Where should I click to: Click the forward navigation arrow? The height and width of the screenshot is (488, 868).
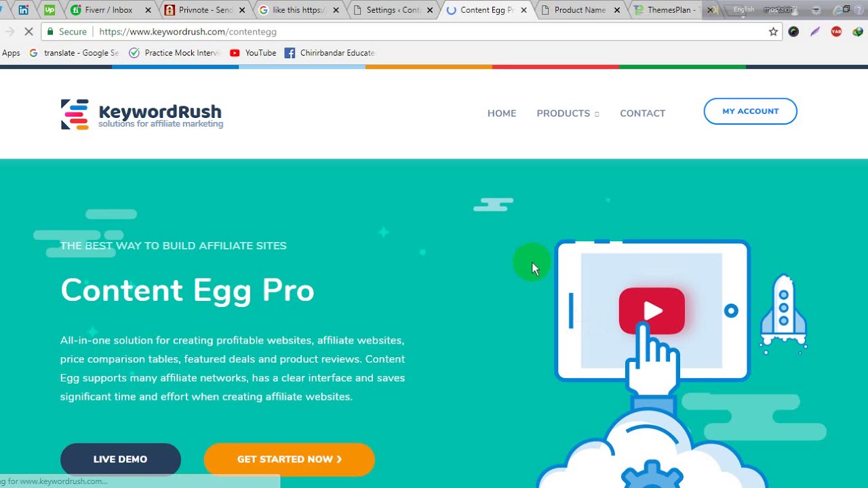[9, 32]
